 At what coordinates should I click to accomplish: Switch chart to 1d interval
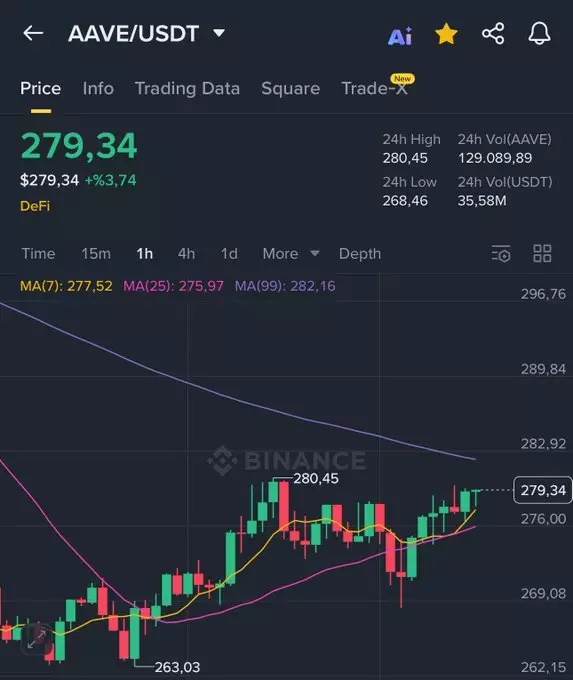[x=229, y=254]
